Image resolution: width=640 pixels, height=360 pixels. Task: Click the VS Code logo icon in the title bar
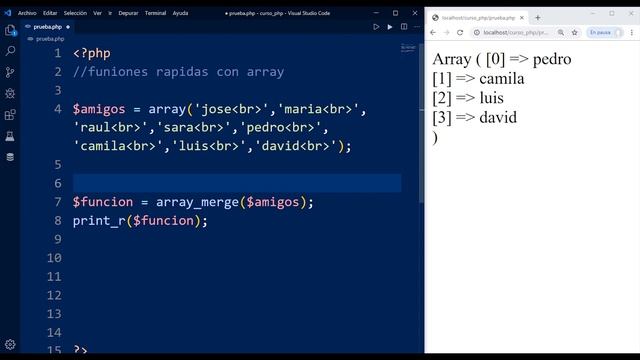[x=8, y=13]
